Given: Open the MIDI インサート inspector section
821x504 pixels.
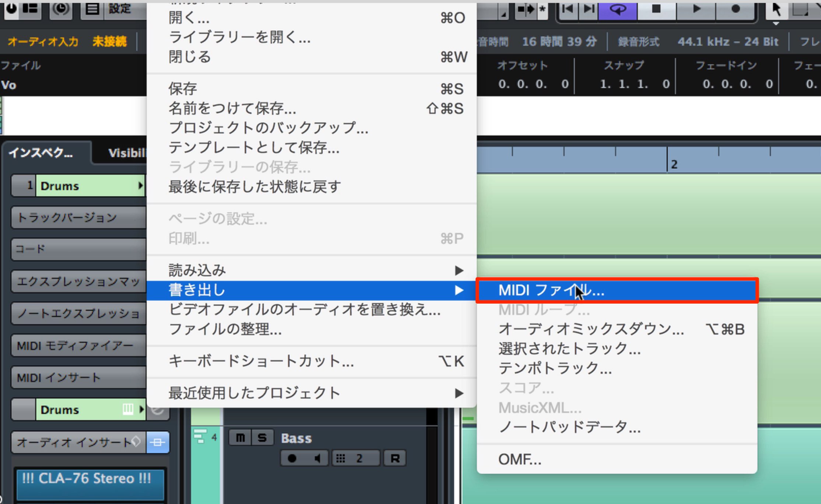Looking at the screenshot, I should (x=79, y=378).
